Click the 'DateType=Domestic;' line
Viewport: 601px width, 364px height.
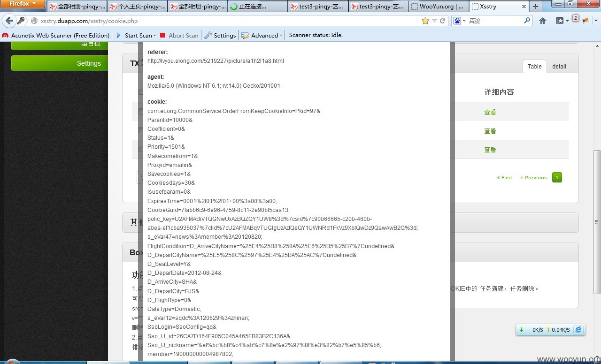click(174, 309)
